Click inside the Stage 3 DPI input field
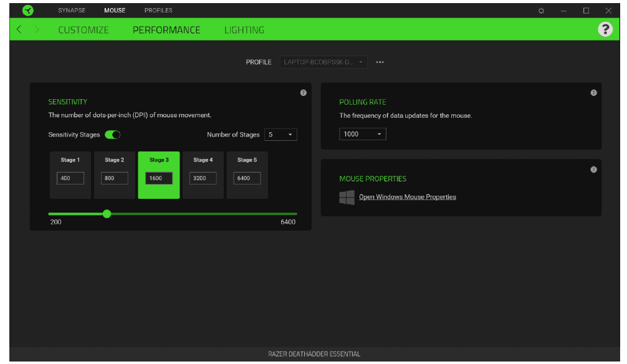This screenshot has height=364, width=627. coord(158,178)
